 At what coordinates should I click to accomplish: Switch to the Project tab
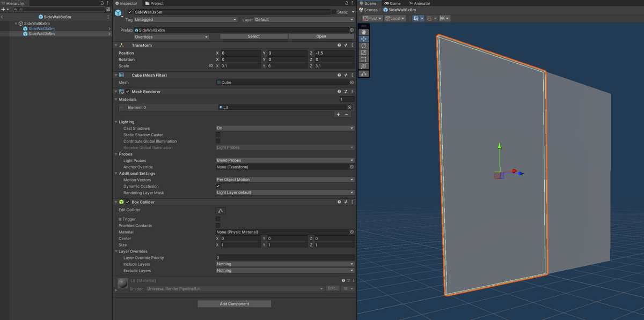point(155,3)
